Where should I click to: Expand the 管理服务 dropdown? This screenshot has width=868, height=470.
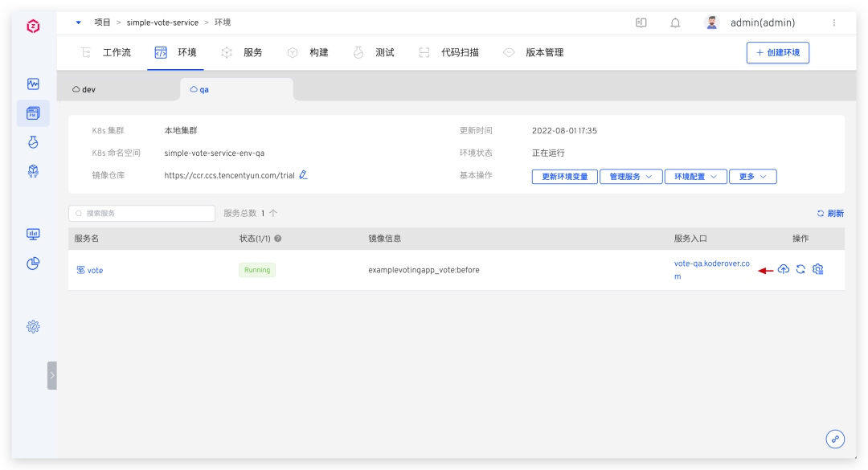[631, 177]
